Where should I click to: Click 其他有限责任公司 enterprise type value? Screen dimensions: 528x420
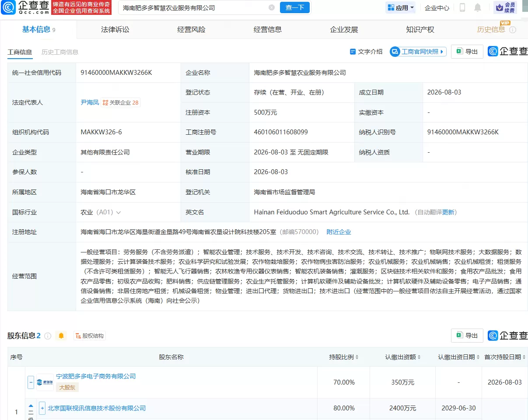105,152
